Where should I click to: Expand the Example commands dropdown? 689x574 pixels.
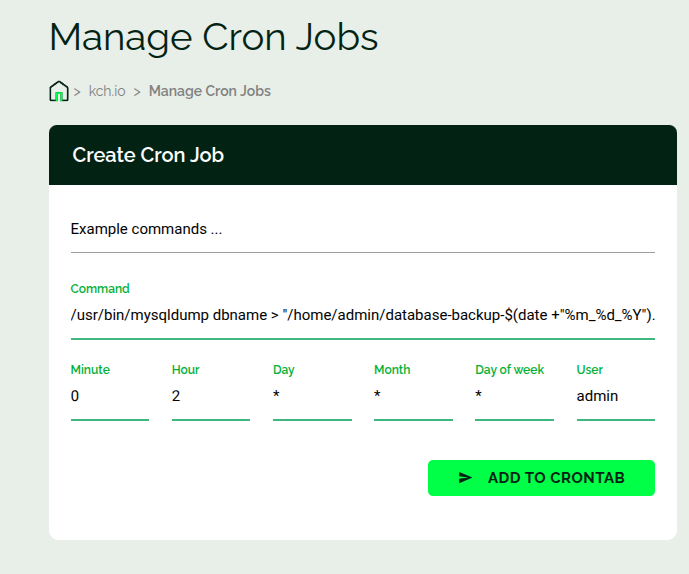pyautogui.click(x=362, y=229)
